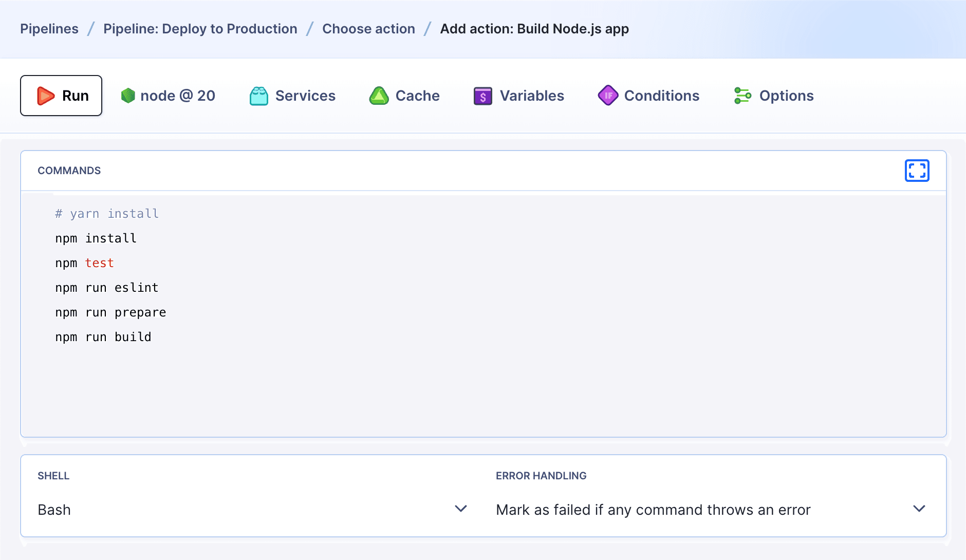Go back to Choose action breadcrumb
The height and width of the screenshot is (560, 966).
[x=368, y=29]
